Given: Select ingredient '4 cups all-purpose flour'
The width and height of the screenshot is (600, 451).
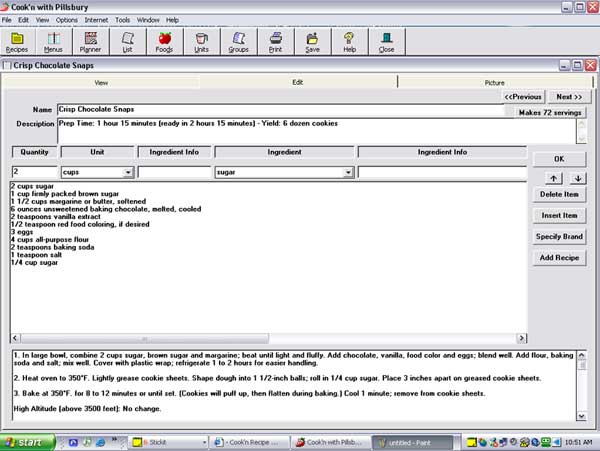Looking at the screenshot, I should point(50,240).
